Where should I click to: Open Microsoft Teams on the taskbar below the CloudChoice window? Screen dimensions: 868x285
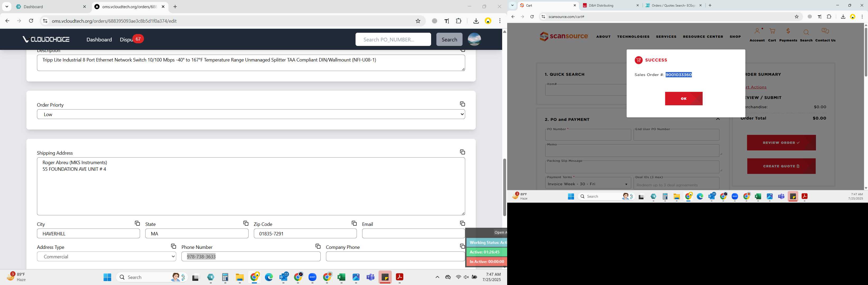pyautogui.click(x=370, y=277)
